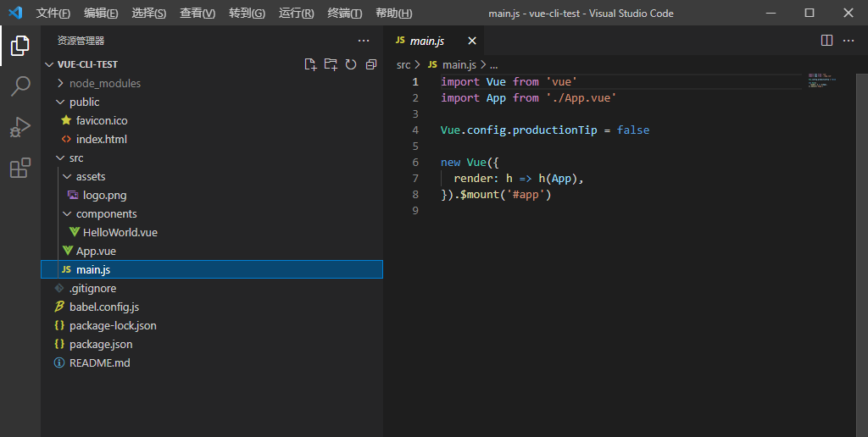Collapse the VUE-CLI-TEST project root
The width and height of the screenshot is (868, 437).
point(87,64)
